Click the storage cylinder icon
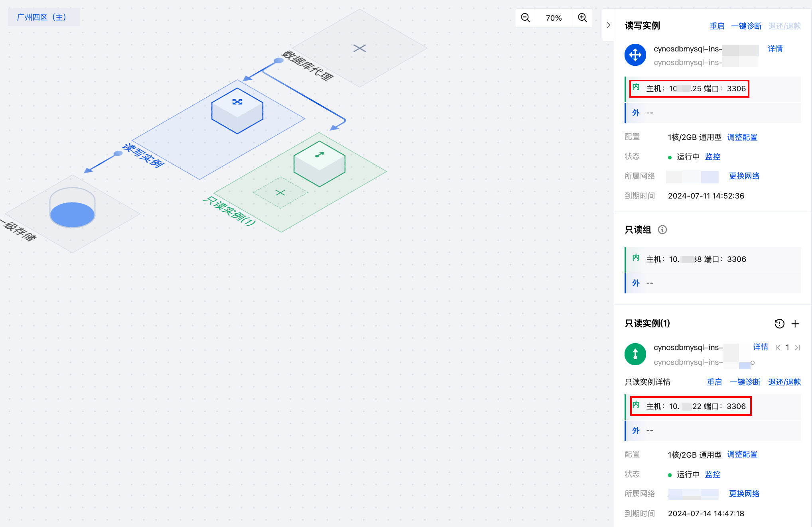The width and height of the screenshot is (812, 527). 72,208
